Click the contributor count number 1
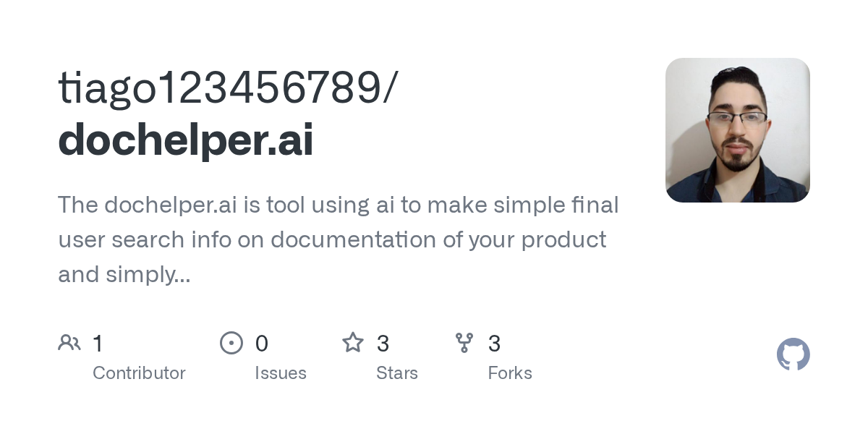 98,344
